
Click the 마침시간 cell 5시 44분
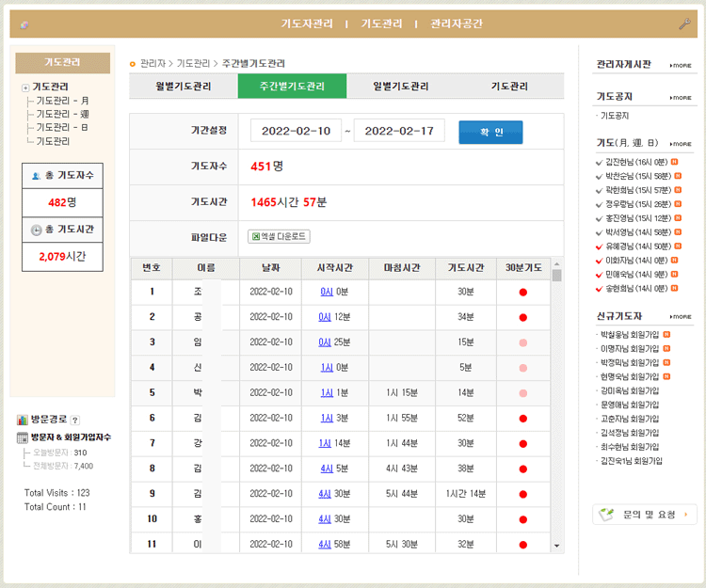[402, 494]
